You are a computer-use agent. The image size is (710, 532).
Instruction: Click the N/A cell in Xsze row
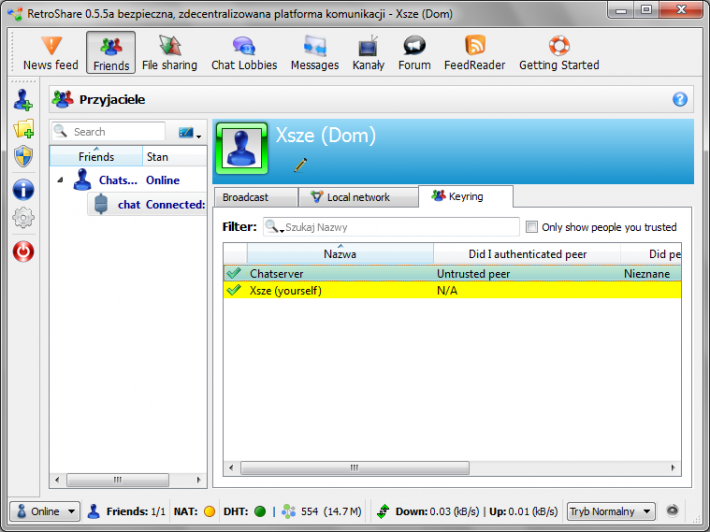(x=447, y=290)
